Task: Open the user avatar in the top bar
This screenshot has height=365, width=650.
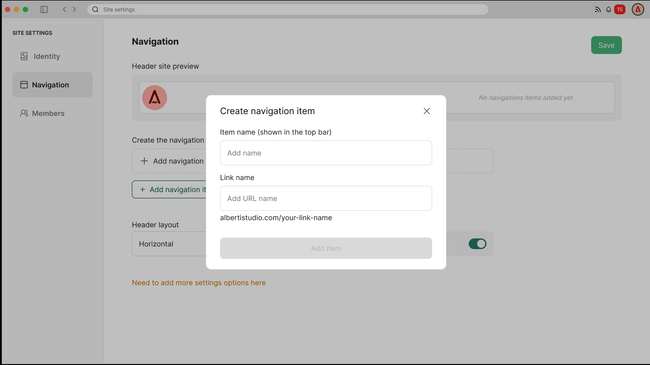Action: pos(638,9)
